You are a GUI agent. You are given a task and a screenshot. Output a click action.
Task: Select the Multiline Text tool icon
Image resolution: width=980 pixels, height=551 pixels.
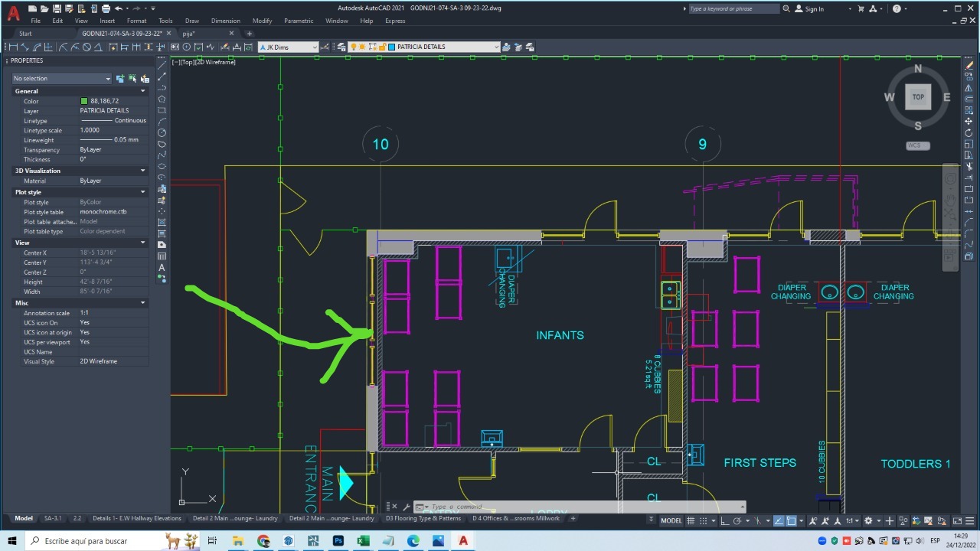[162, 268]
